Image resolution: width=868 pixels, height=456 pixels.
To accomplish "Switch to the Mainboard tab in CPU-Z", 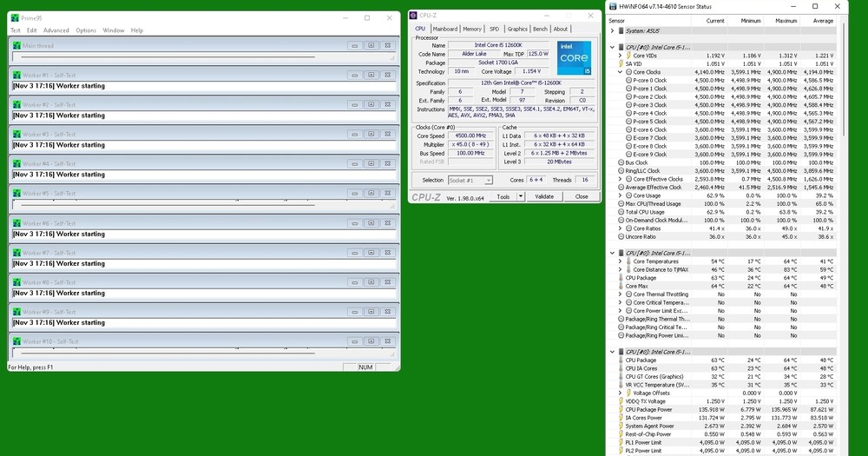I will (x=444, y=29).
